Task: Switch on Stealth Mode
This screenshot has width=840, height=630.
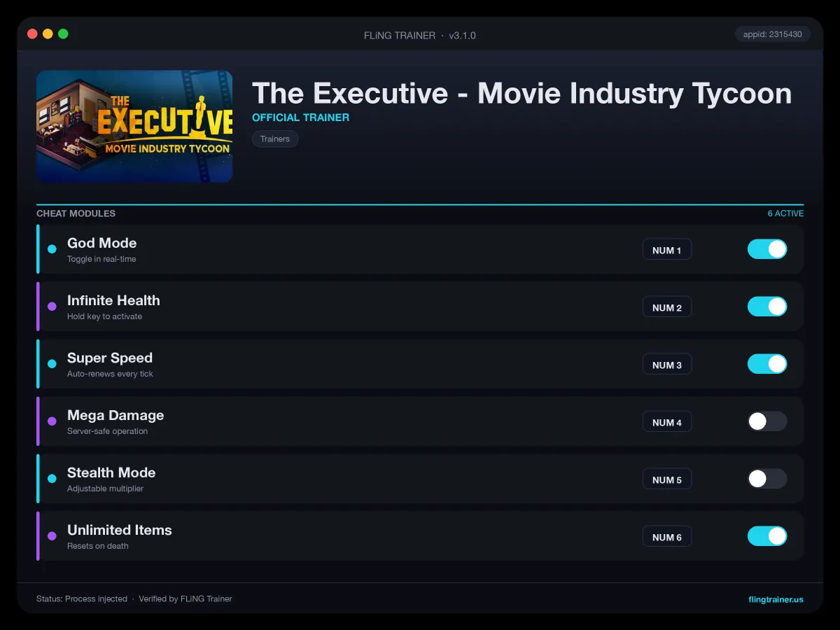Action: point(767,479)
